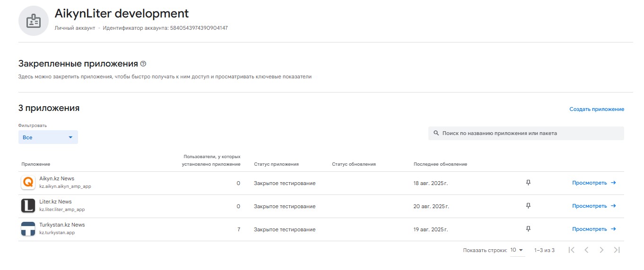Click the account badge icon beside AikynLiter development
The height and width of the screenshot is (270, 644).
click(33, 21)
